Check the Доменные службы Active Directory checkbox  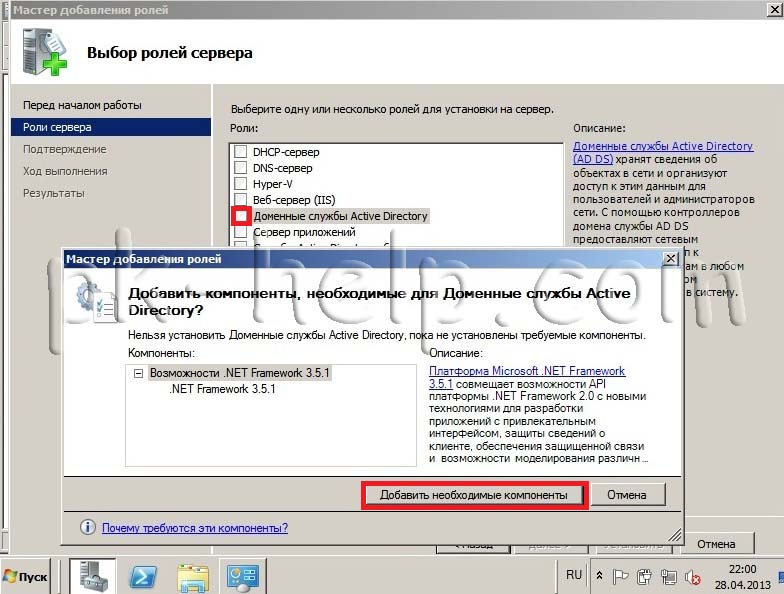click(x=241, y=216)
